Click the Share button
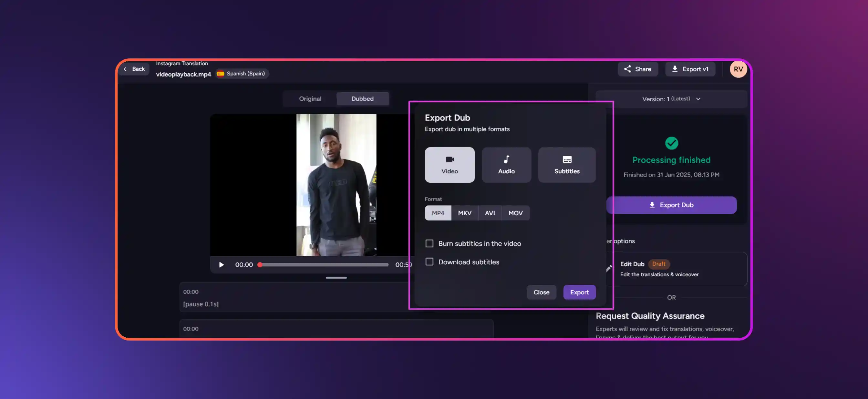 coord(637,69)
